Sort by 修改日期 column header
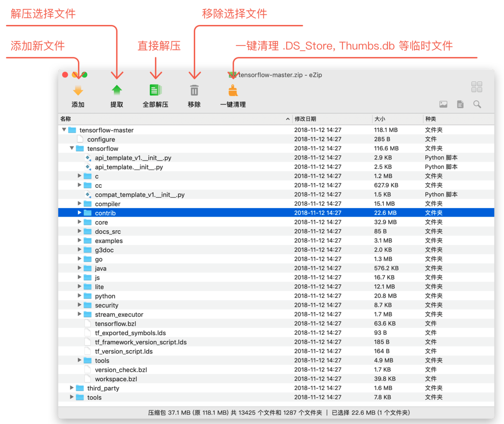The height and width of the screenshot is (424, 504). 332,119
